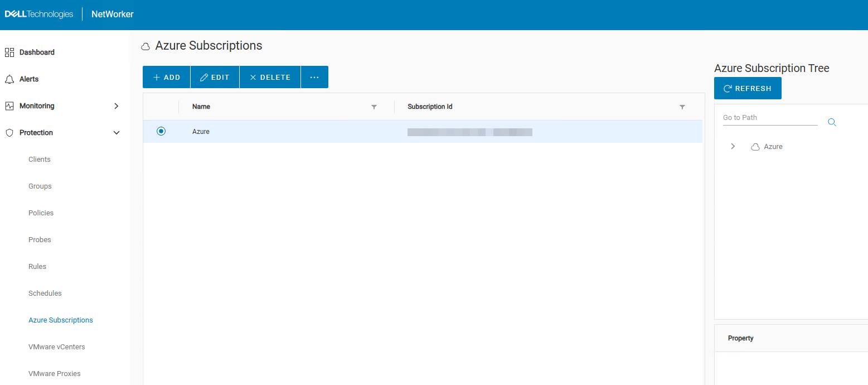
Task: Open the Name column filter
Action: pos(374,107)
